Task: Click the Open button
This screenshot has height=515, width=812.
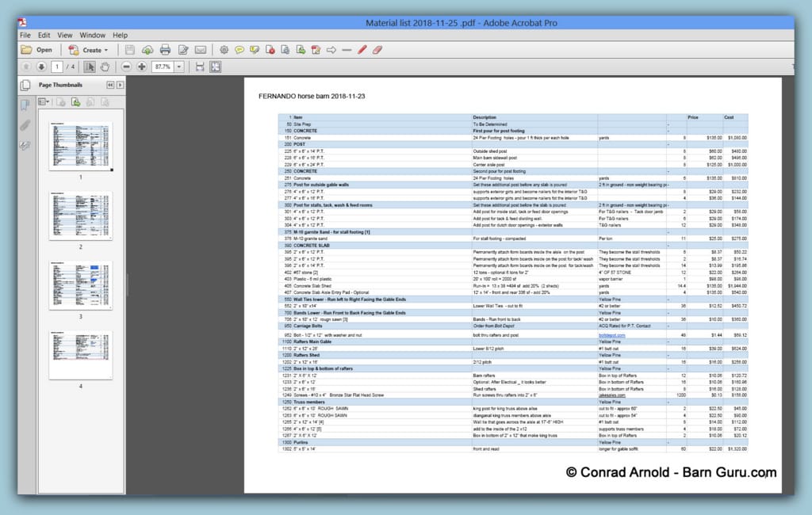Action: [36, 50]
